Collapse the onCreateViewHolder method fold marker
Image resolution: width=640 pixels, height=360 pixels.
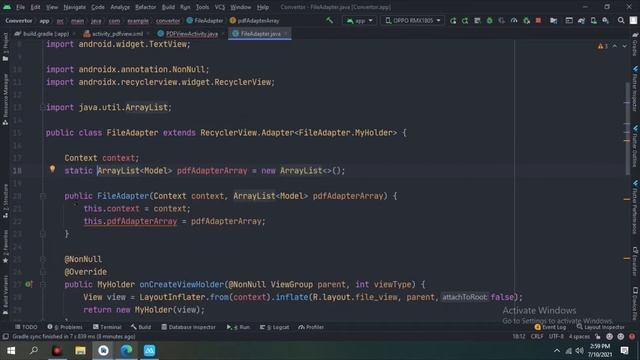coord(43,284)
